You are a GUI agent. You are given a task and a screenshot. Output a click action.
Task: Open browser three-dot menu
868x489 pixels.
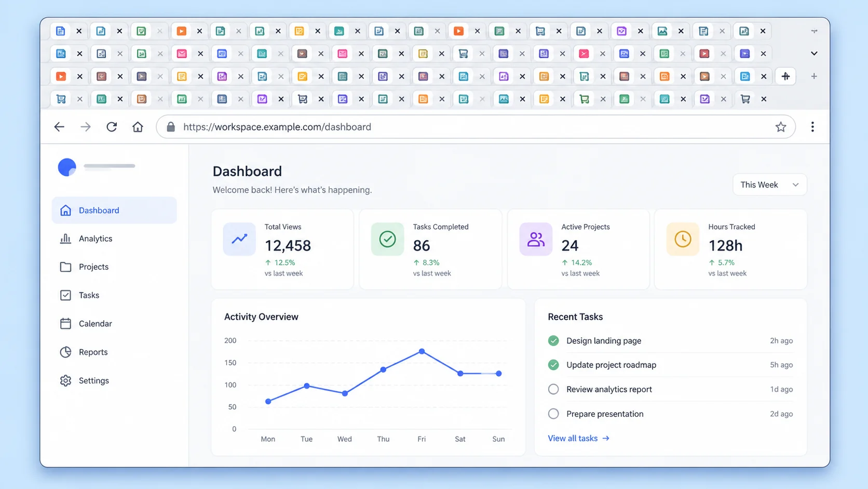812,127
